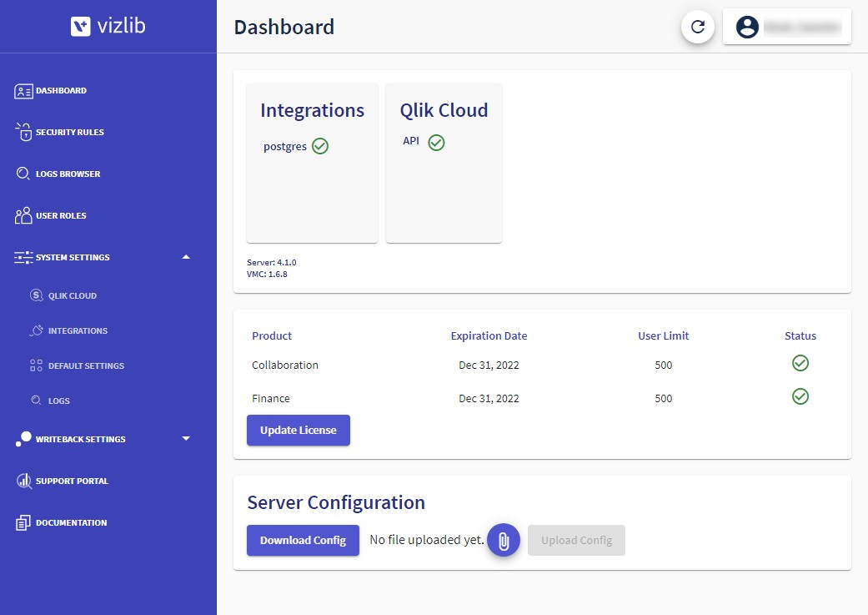Click the Default Settings grid icon

point(36,365)
